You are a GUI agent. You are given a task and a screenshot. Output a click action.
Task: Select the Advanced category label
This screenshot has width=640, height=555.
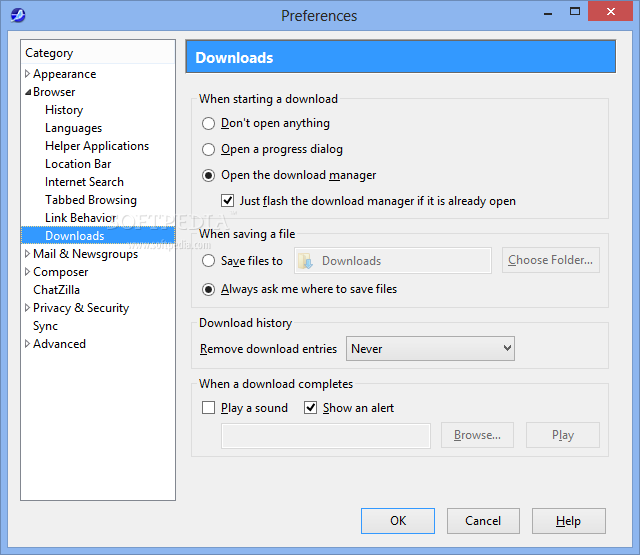click(x=59, y=344)
